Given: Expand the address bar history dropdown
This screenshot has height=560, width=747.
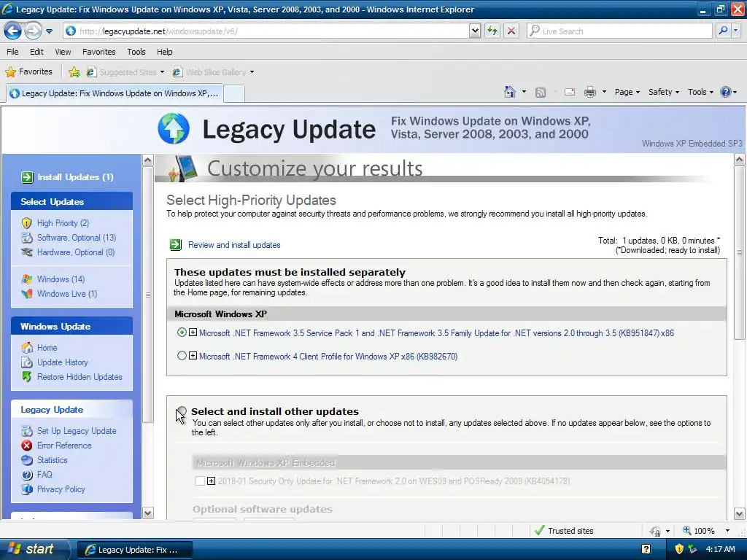Looking at the screenshot, I should click(475, 31).
